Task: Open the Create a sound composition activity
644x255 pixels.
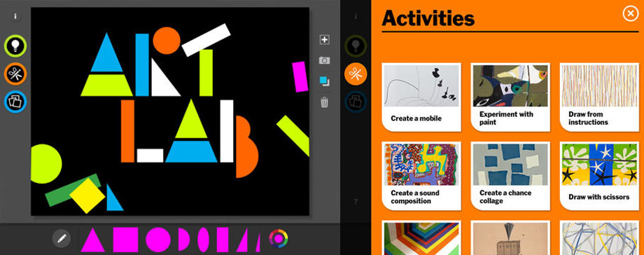Action: pos(421,176)
